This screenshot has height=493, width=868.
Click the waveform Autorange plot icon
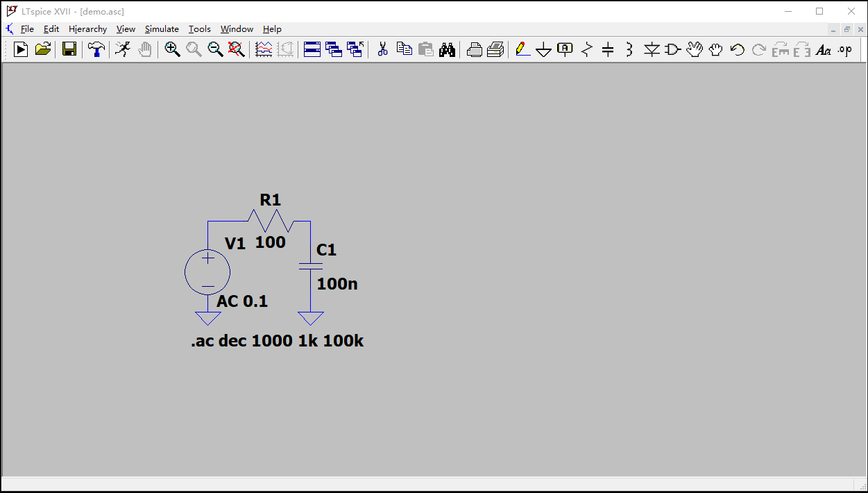pos(264,49)
